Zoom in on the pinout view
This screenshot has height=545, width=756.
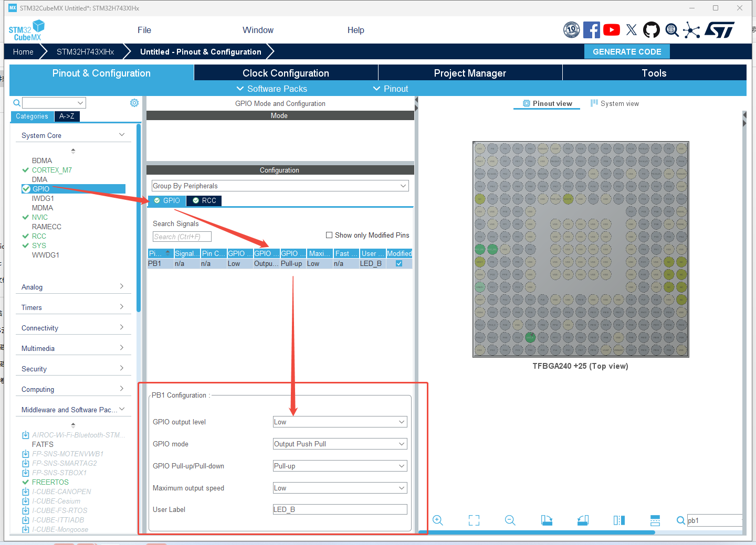pos(438,520)
